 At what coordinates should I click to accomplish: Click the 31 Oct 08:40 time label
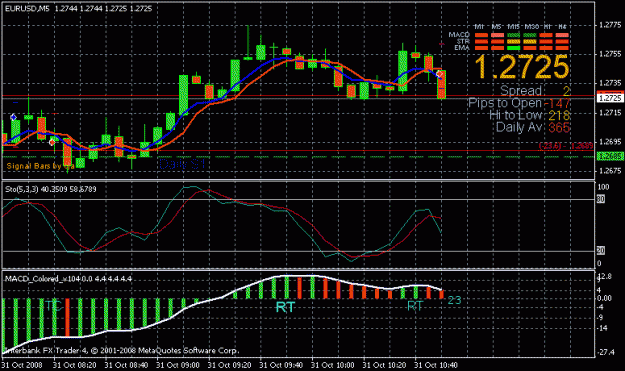click(126, 365)
